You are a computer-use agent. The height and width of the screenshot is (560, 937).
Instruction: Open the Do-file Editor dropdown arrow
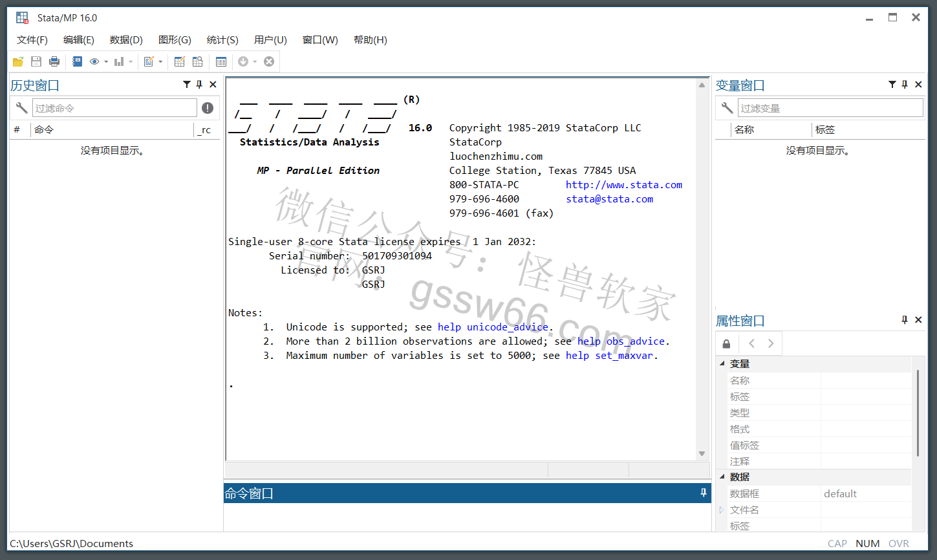[x=160, y=62]
